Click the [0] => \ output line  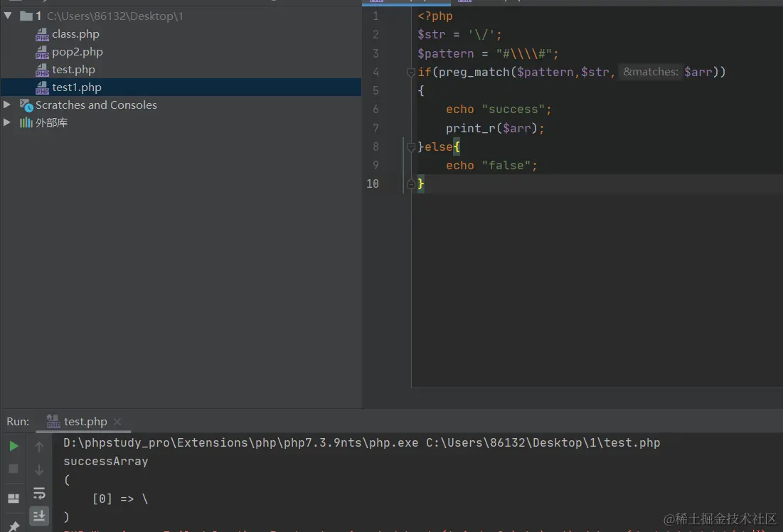[120, 499]
